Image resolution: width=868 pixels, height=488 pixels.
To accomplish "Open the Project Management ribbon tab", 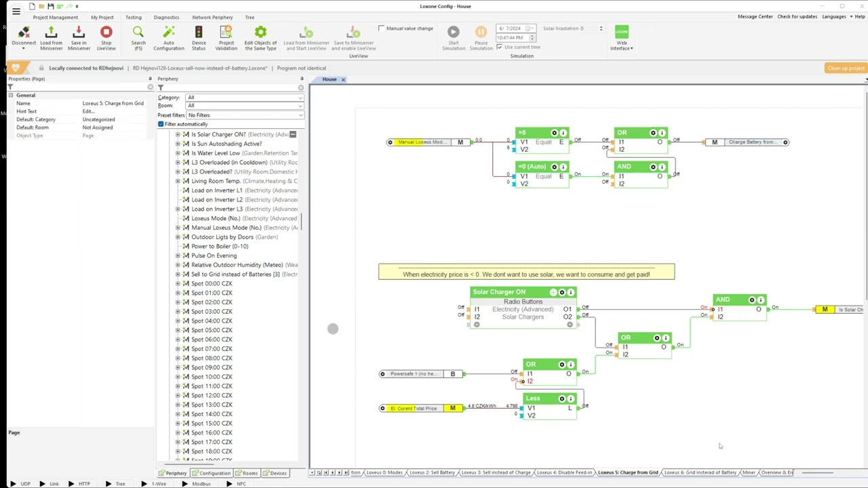I will click(56, 17).
